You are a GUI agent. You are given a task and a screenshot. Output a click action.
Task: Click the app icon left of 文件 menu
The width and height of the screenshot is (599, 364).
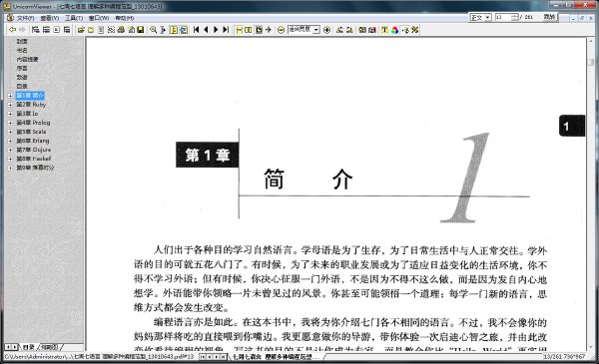tap(10, 18)
